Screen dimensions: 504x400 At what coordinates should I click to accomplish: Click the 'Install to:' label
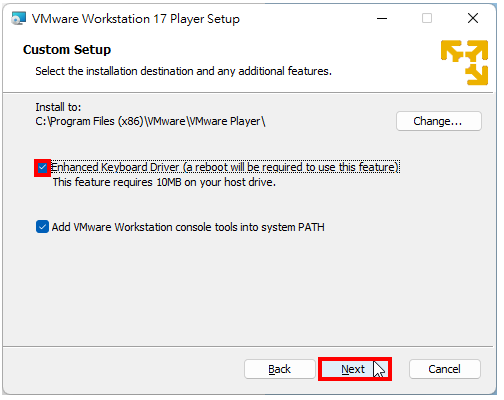[x=58, y=107]
